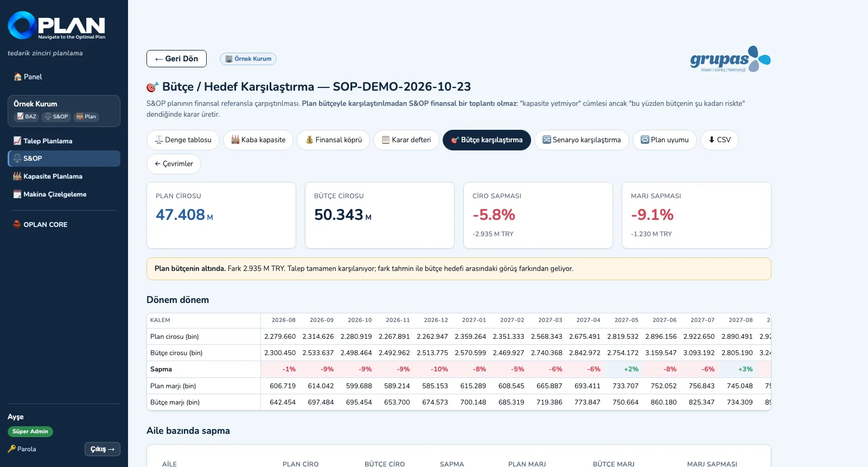The width and height of the screenshot is (868, 467).
Task: Open Senaryo karşılaştırma tab
Action: click(582, 140)
